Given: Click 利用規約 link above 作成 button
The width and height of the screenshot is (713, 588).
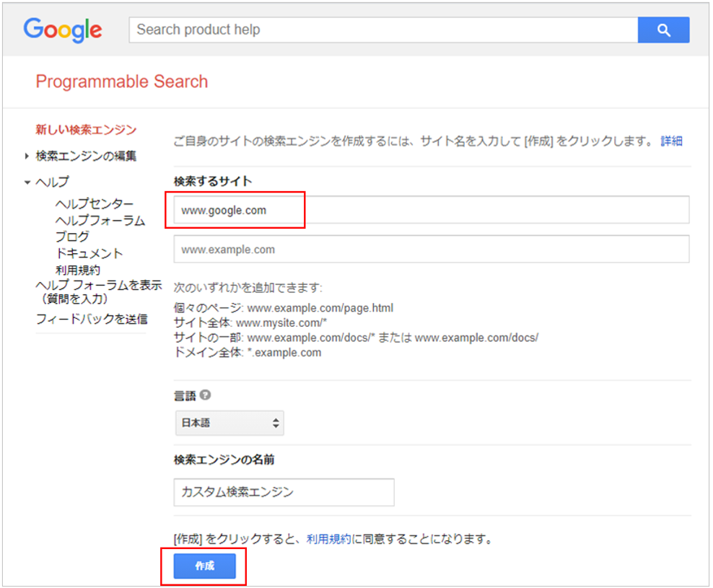Looking at the screenshot, I should click(x=328, y=539).
